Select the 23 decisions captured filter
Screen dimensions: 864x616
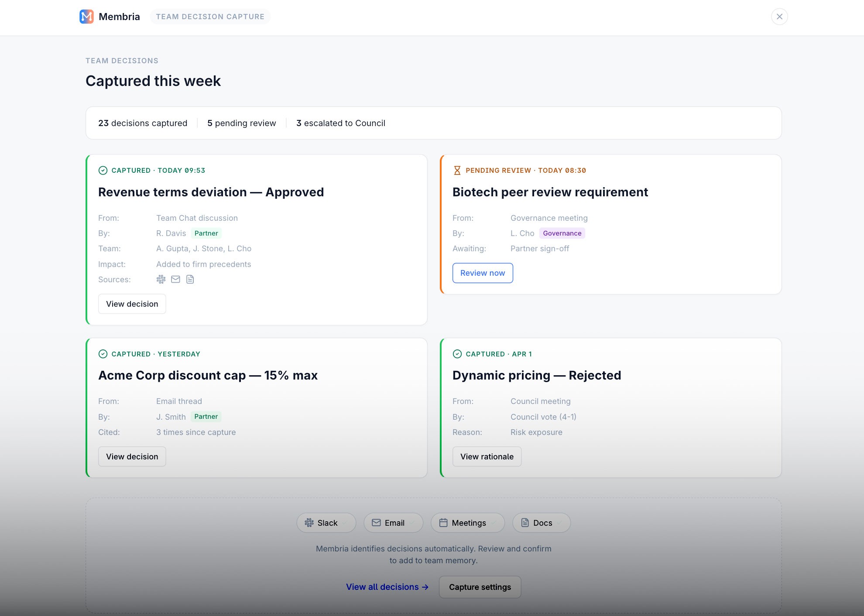point(142,123)
